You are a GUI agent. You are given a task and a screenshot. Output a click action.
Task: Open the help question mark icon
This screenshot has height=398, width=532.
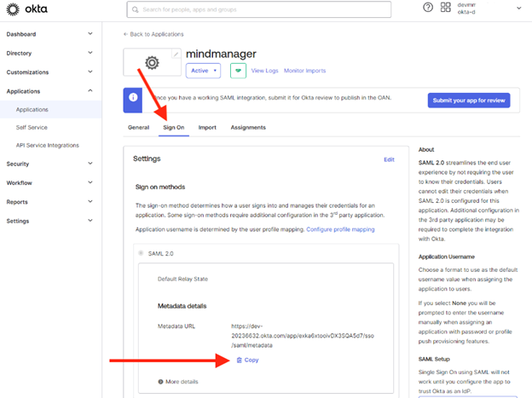pos(428,7)
